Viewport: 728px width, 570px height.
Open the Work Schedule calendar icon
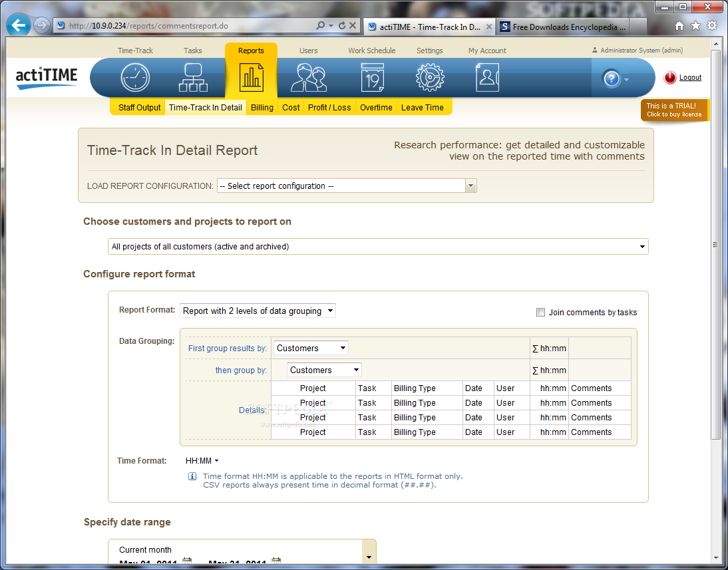pyautogui.click(x=373, y=78)
